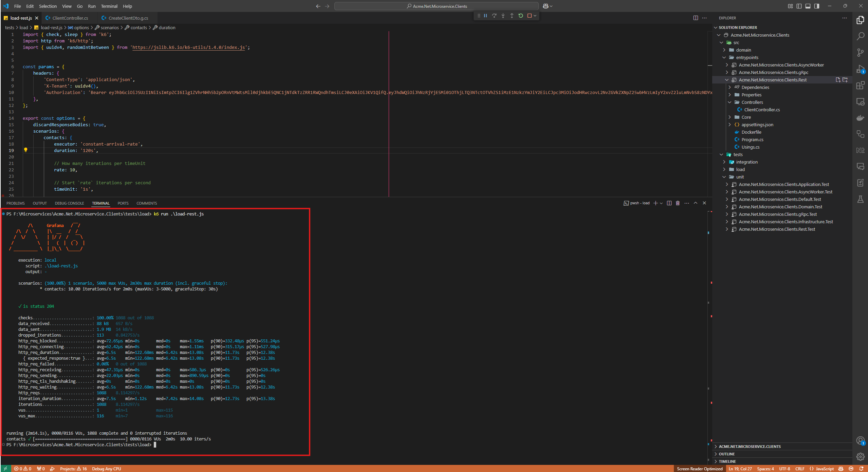This screenshot has height=472, width=868.
Task: Open the PORTS panel tab
Action: pos(123,203)
